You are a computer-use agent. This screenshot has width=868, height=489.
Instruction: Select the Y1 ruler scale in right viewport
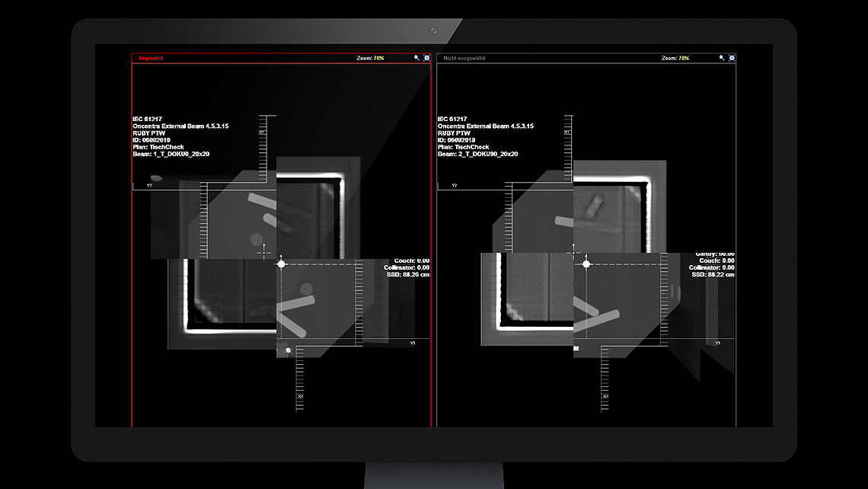[716, 343]
